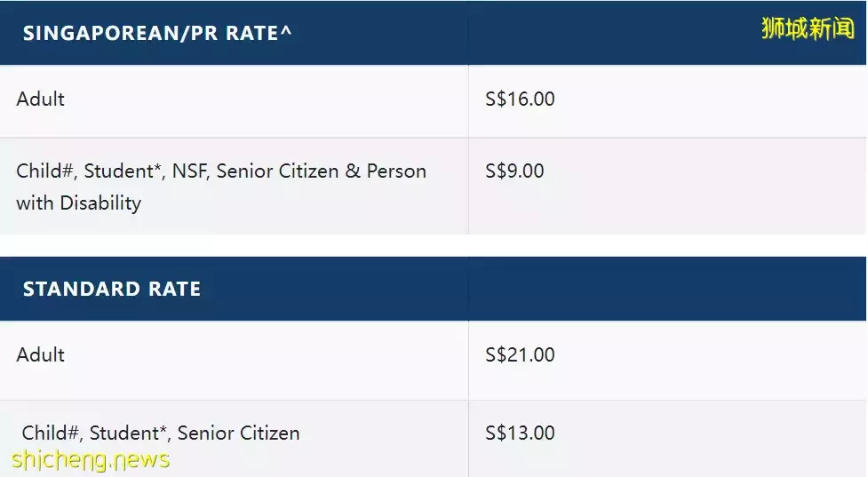Click the empty header cell beside "STANDARD RATE"
This screenshot has width=868, height=477.
pyautogui.click(x=666, y=290)
